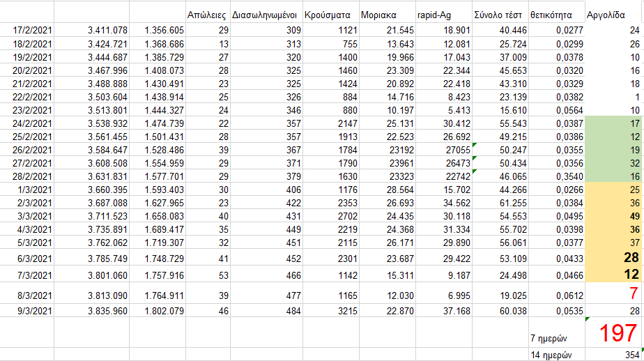Select the θετικότητα column header
The height and width of the screenshot is (361, 644).
pos(555,14)
